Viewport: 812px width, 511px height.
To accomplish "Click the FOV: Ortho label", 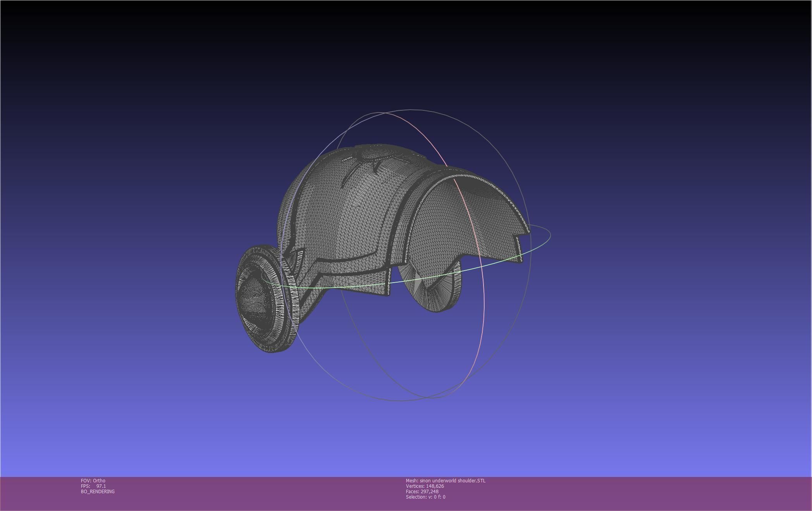I will [x=93, y=480].
